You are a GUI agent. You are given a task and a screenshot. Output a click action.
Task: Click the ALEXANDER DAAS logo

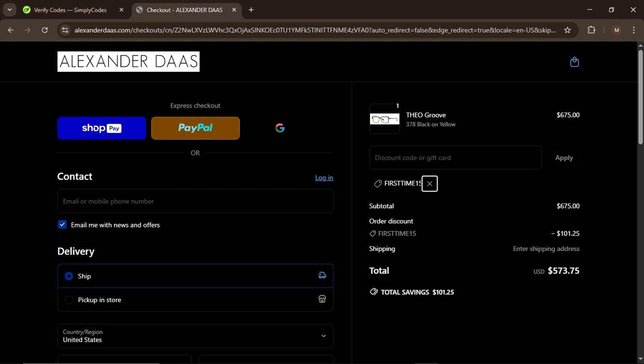click(x=128, y=61)
